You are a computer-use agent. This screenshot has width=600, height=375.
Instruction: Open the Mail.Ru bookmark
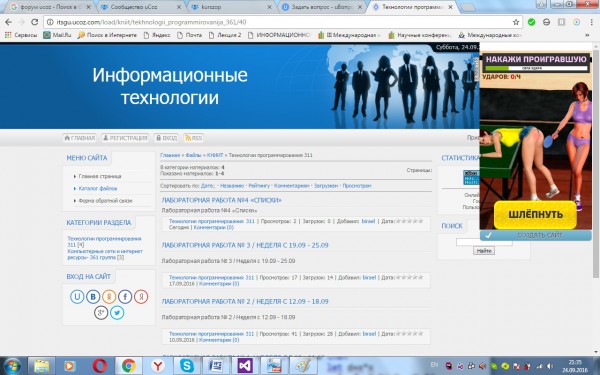[x=57, y=35]
